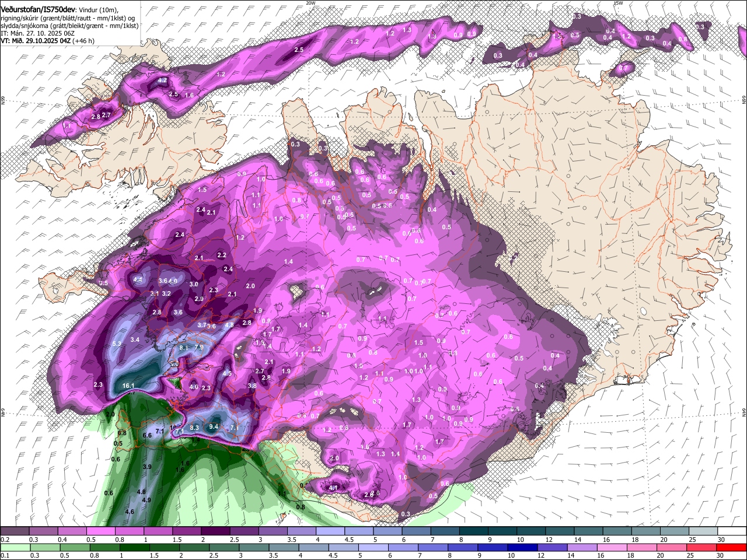747x560 pixels.
Task: Select the 4.4 value label
Action: [x=138, y=280]
